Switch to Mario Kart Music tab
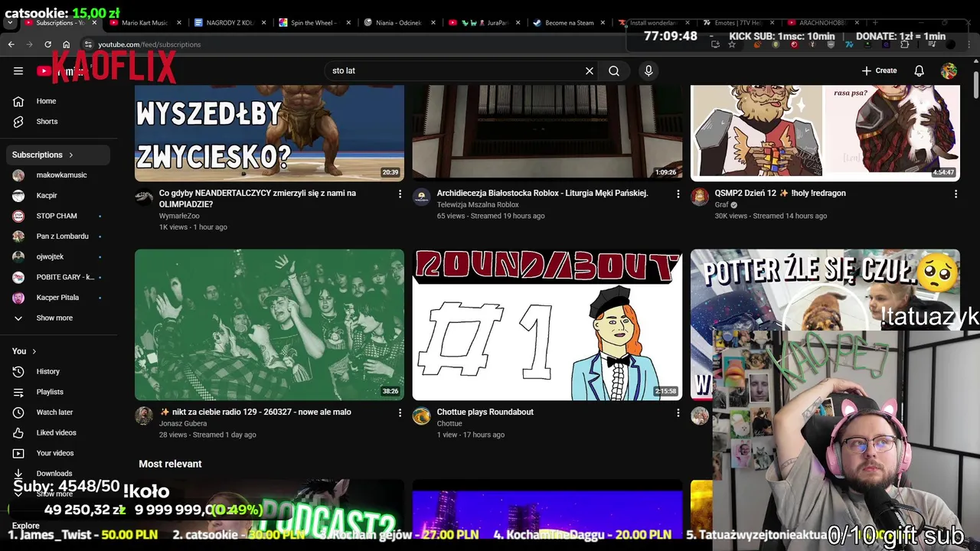Viewport: 980px width, 551px height. pyautogui.click(x=144, y=23)
